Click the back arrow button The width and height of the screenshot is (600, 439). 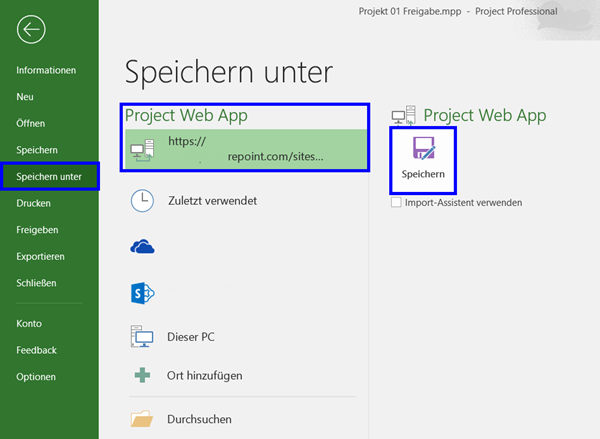(31, 29)
